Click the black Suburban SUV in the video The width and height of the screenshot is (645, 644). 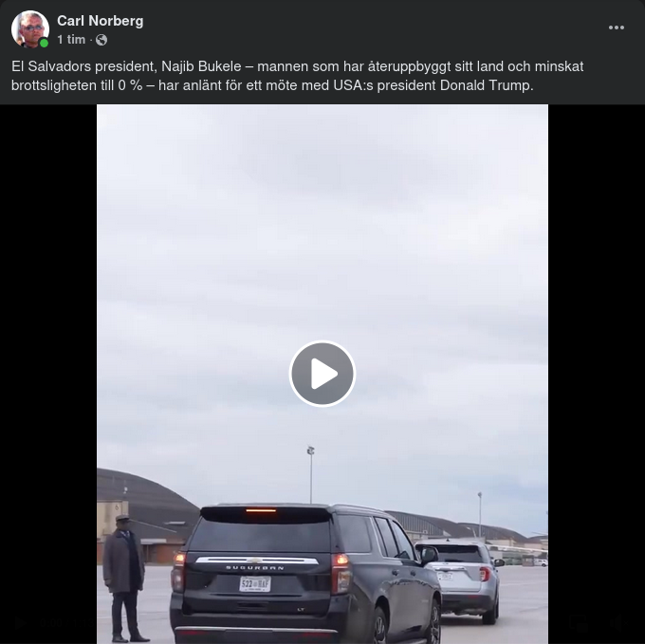pyautogui.click(x=306, y=574)
